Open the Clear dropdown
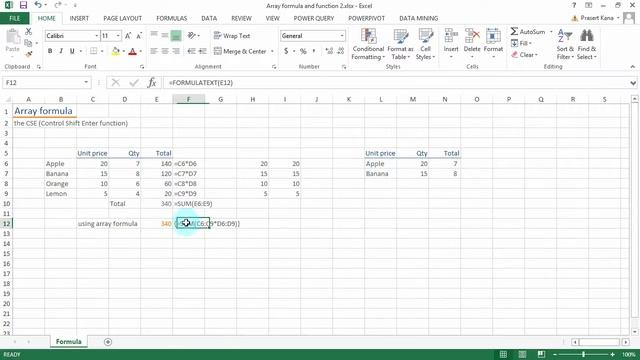 (524, 55)
